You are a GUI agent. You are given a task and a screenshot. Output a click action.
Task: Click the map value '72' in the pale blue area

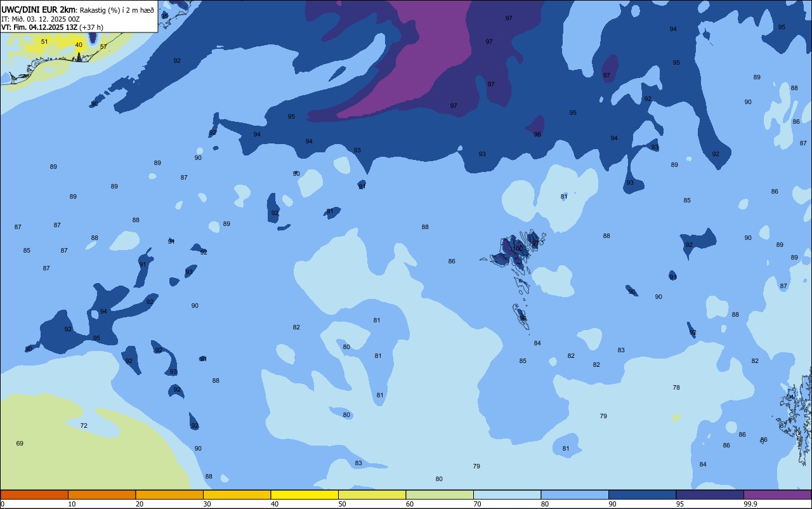coord(84,426)
